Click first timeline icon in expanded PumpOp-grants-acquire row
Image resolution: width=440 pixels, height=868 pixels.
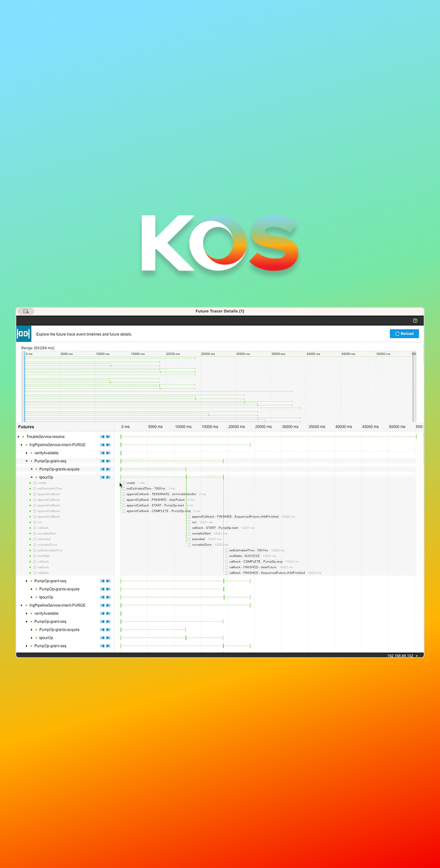tap(102, 469)
